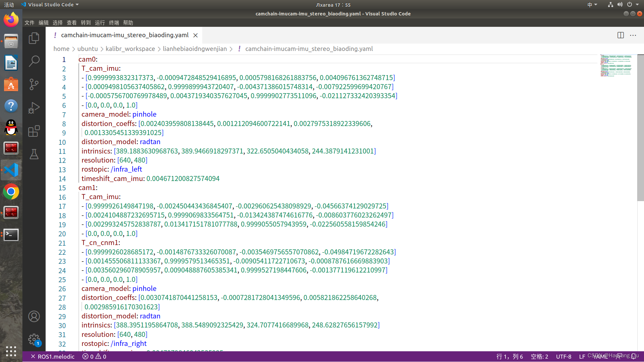Click the minimap code overview
644x362 pixels.
point(616,65)
